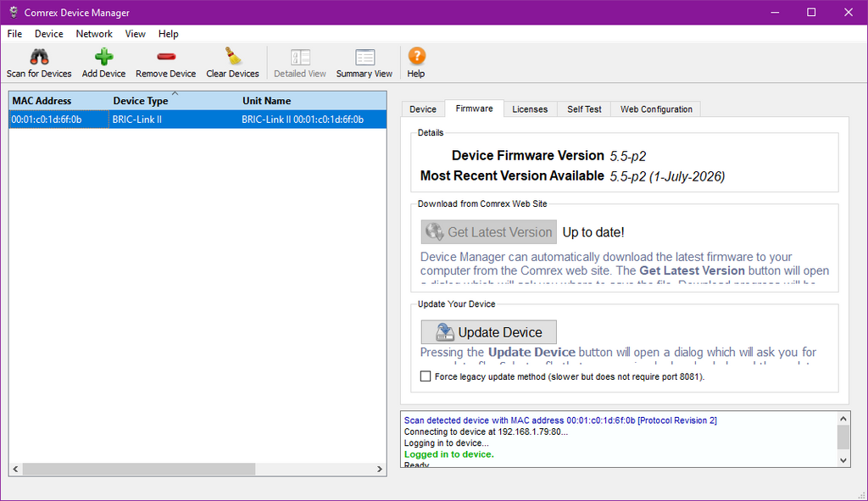Click log panel scrollbar up arrow
This screenshot has width=868, height=501.
click(x=843, y=419)
